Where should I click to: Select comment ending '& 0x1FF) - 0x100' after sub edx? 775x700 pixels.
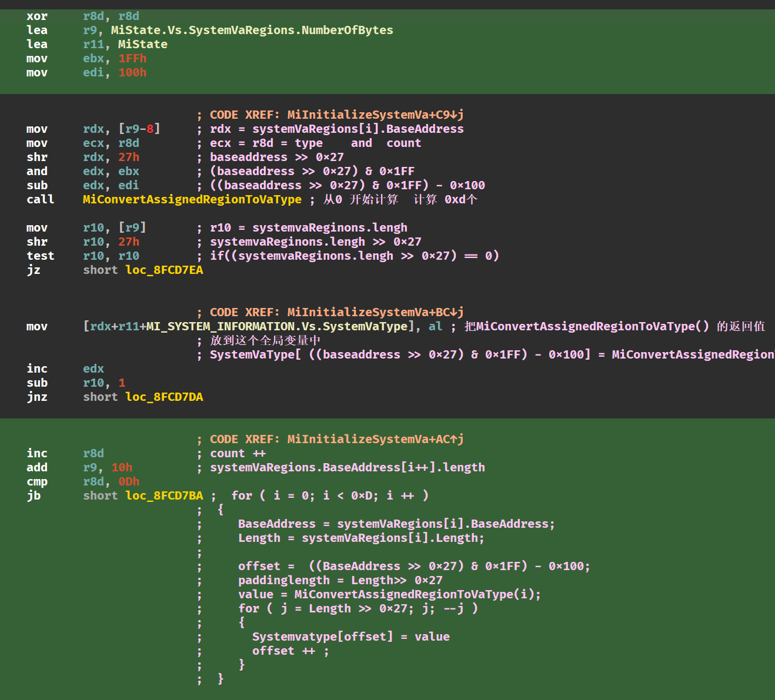348,185
